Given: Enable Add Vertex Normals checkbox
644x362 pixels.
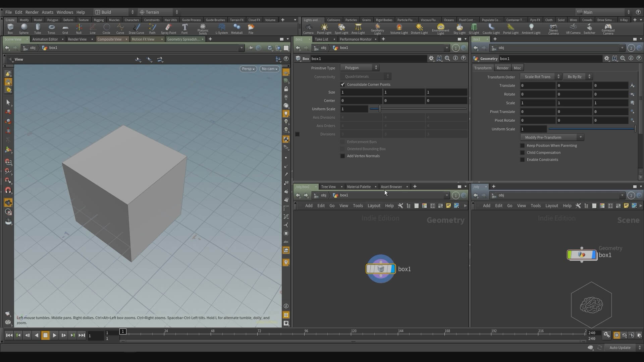Looking at the screenshot, I should [x=342, y=156].
